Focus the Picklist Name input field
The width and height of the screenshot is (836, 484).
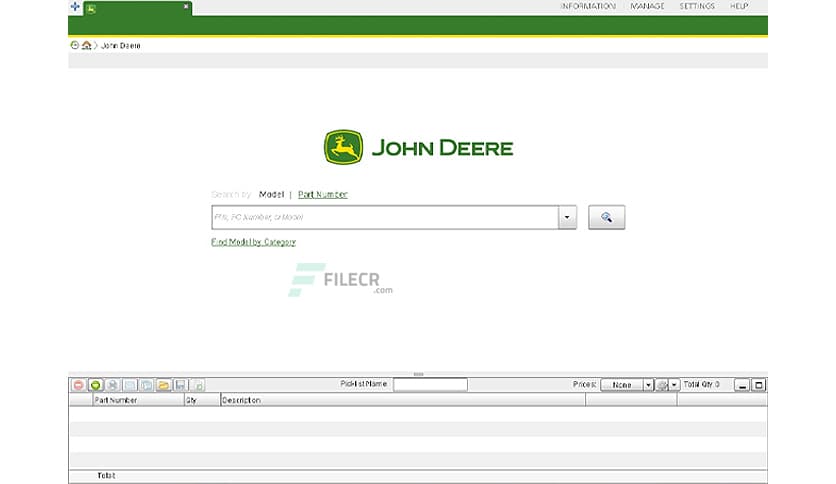(x=430, y=384)
